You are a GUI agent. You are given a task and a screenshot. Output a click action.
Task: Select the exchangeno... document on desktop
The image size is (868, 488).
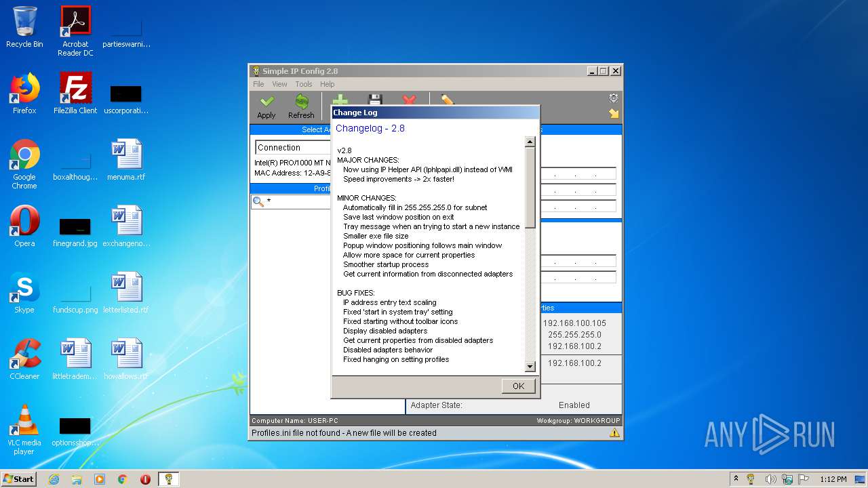(126, 226)
